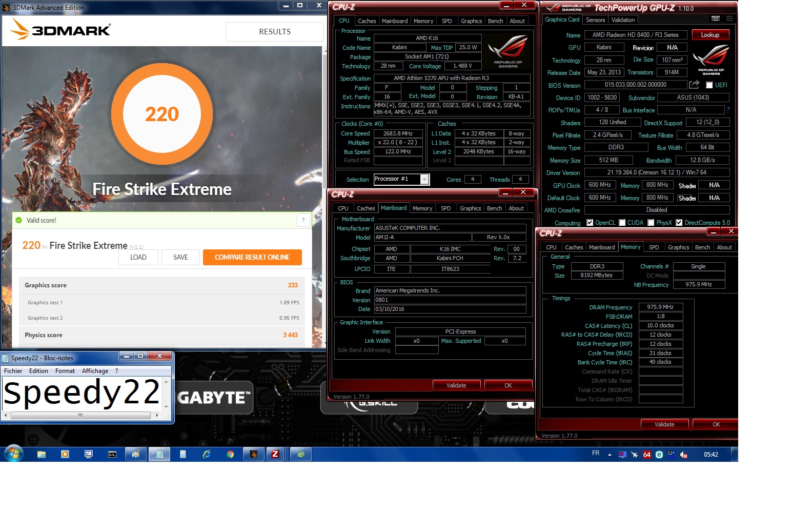Open the RESULTS tab in 3DMark
Screen dimensions: 812x508
coord(275,32)
